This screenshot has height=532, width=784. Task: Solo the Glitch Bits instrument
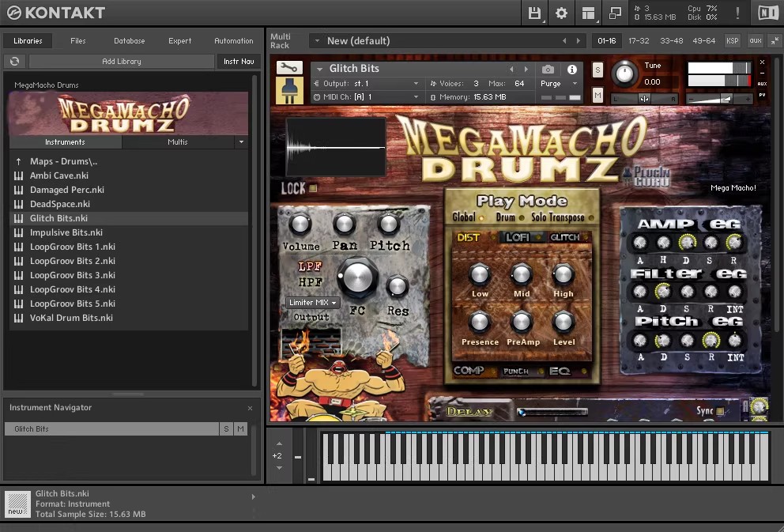tap(597, 70)
